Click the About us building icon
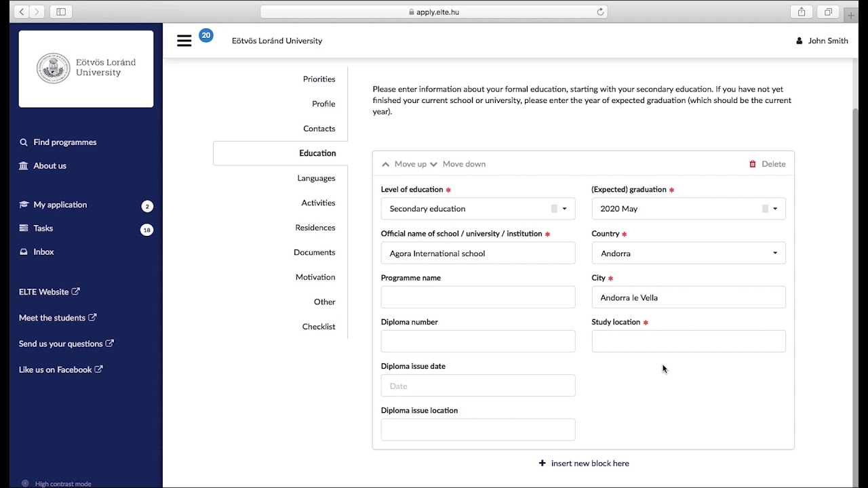Image resolution: width=868 pixels, height=488 pixels. click(x=24, y=165)
